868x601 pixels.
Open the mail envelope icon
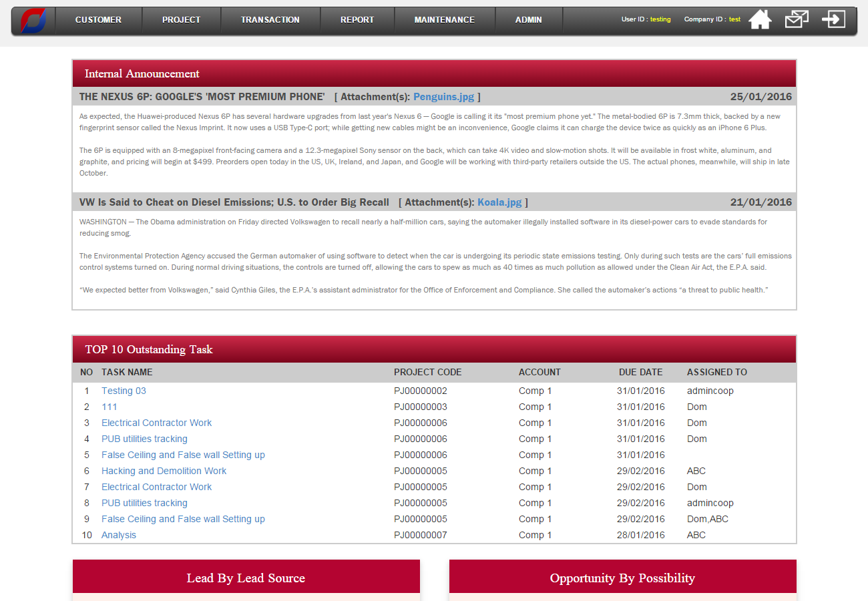[797, 19]
